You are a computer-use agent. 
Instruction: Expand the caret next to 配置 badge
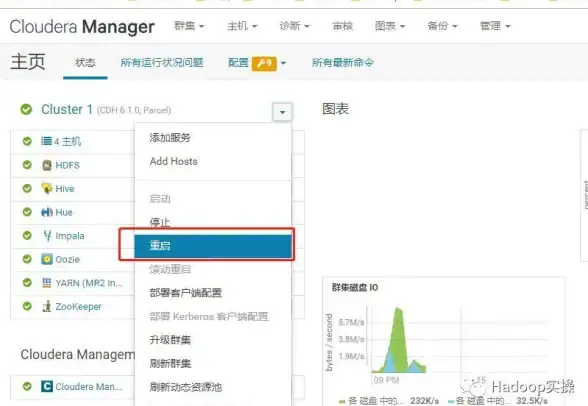tap(284, 63)
